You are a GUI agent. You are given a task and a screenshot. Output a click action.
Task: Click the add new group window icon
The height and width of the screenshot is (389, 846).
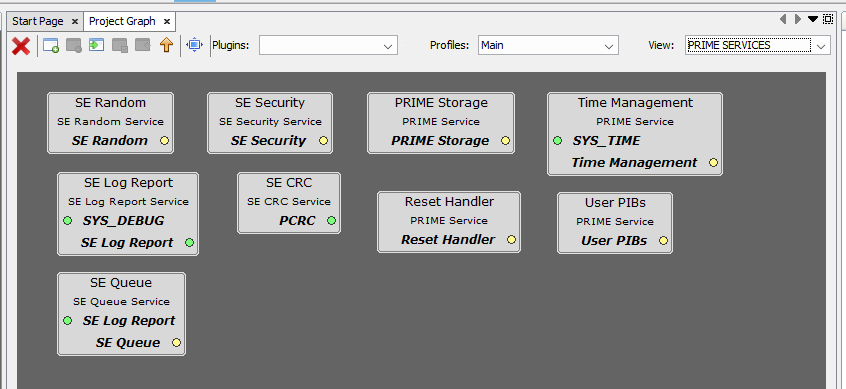tap(51, 45)
